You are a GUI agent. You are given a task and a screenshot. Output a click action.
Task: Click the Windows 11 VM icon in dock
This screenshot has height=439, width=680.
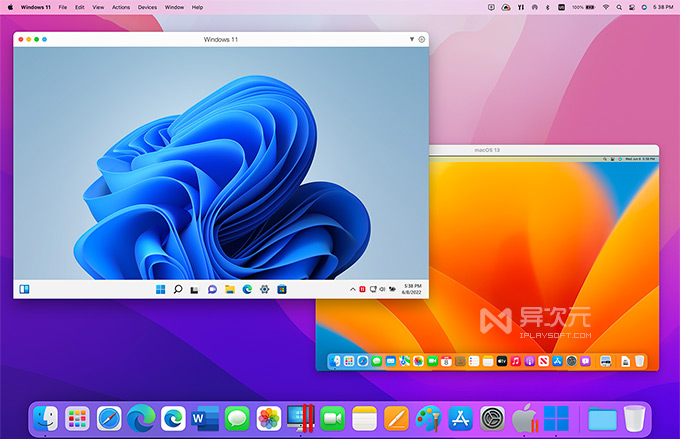tap(556, 419)
